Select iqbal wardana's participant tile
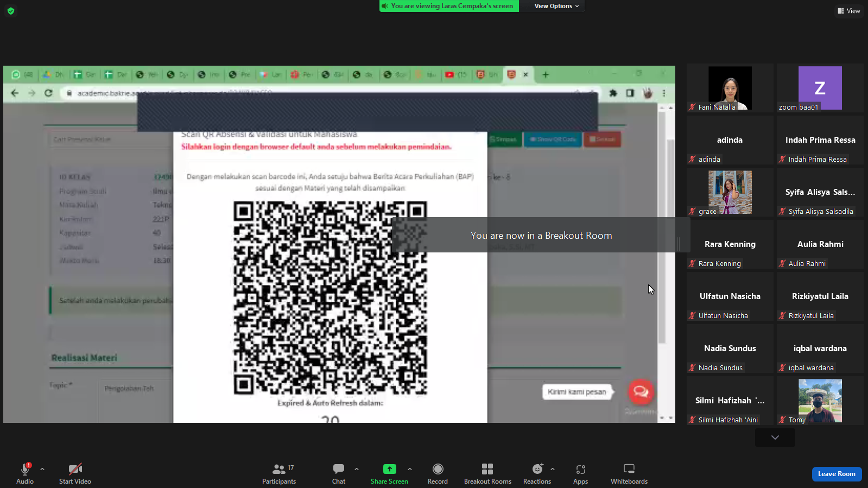This screenshot has width=868, height=488. tap(820, 348)
